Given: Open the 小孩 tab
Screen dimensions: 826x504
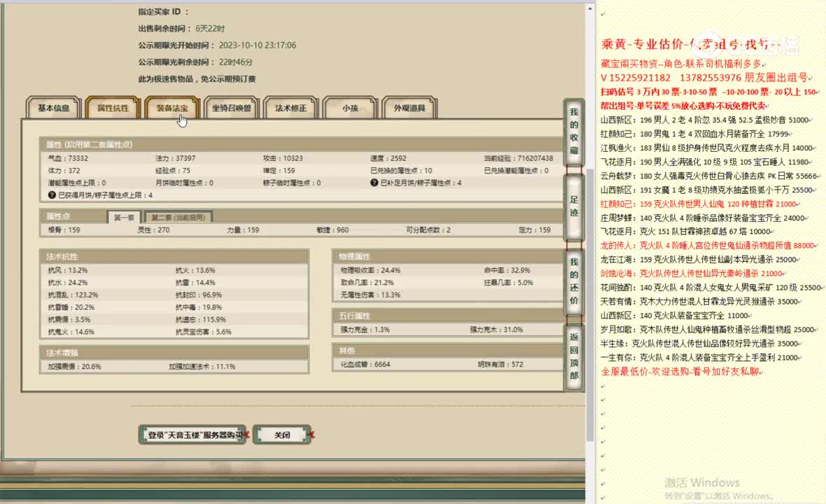Looking at the screenshot, I should click(350, 108).
